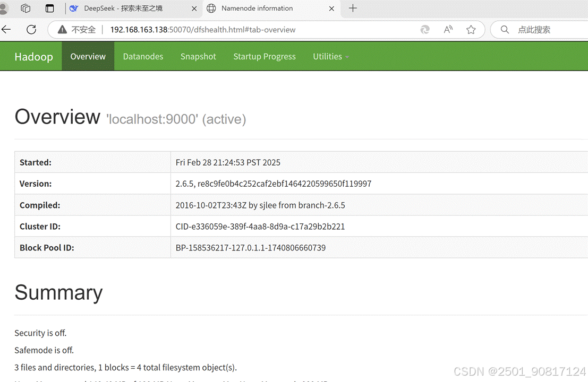This screenshot has width=588, height=382.
Task: Open the Startup Progress page
Action: pos(264,56)
